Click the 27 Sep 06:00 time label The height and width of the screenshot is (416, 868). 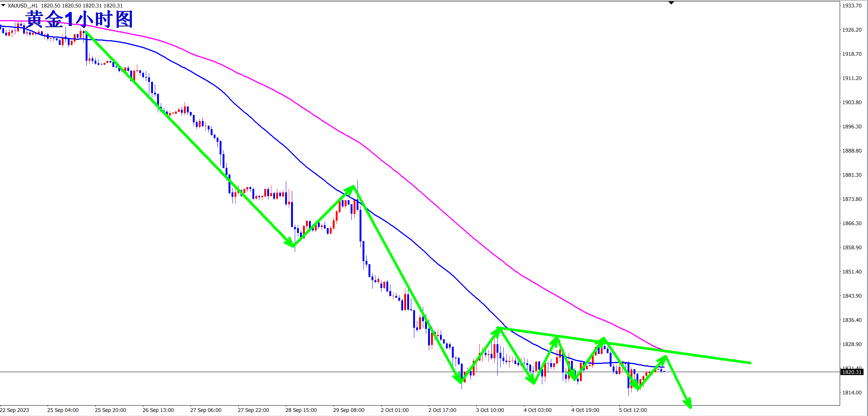click(x=205, y=410)
